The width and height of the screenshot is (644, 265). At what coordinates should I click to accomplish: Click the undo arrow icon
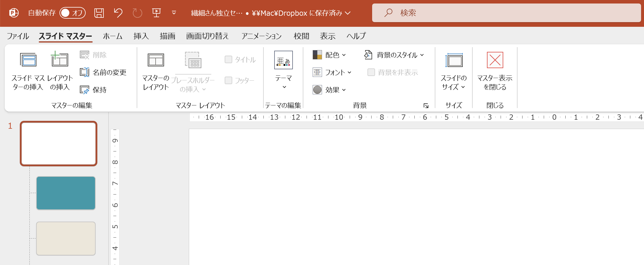click(x=118, y=13)
